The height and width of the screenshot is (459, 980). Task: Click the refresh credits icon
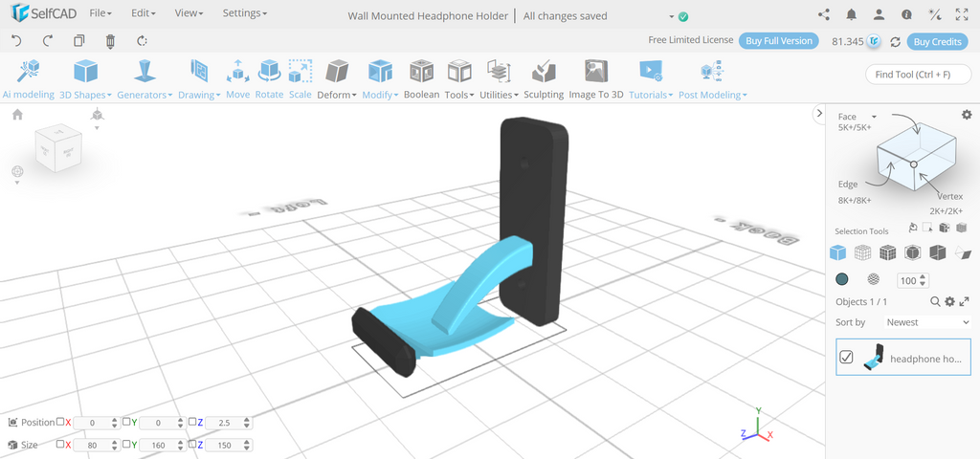coord(895,42)
